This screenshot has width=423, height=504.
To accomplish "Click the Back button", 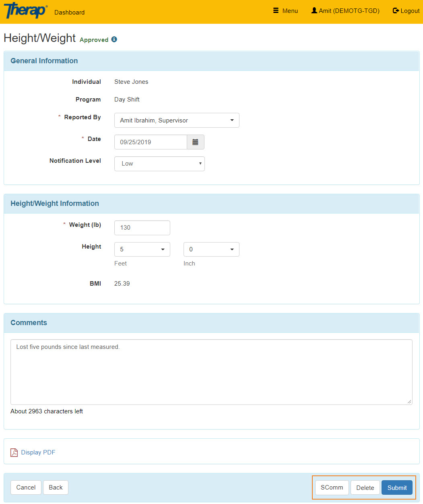I will [56, 487].
